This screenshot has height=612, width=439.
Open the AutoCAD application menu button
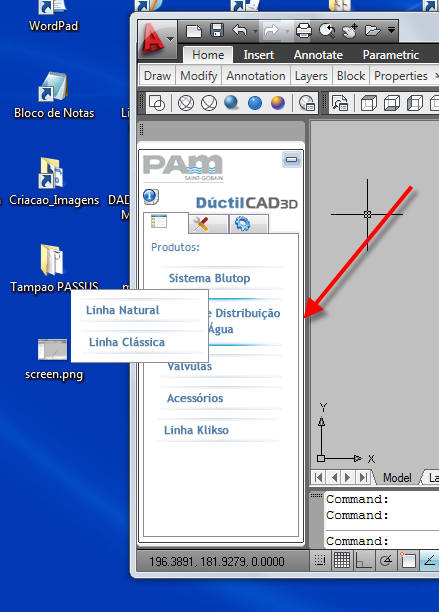[158, 39]
